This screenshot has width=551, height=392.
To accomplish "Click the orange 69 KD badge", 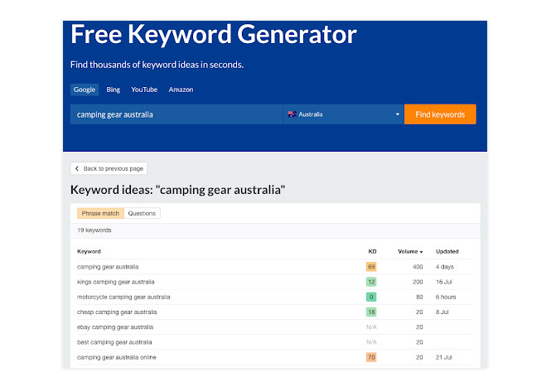I will pos(371,267).
